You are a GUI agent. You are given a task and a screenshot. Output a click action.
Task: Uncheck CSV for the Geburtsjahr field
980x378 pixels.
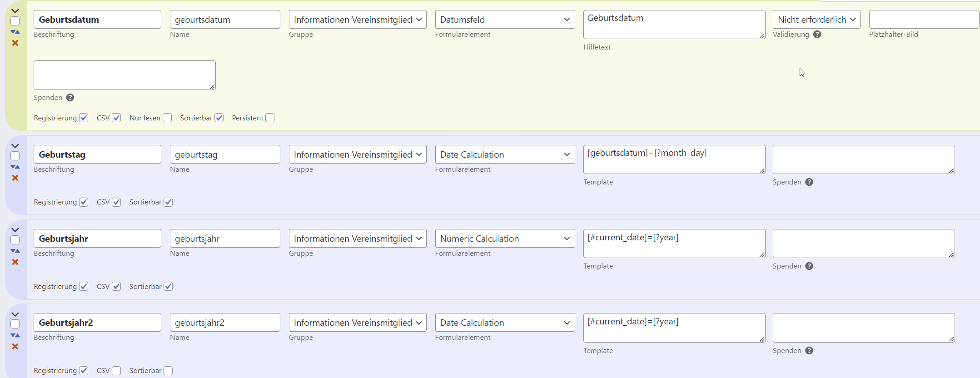[x=116, y=286]
